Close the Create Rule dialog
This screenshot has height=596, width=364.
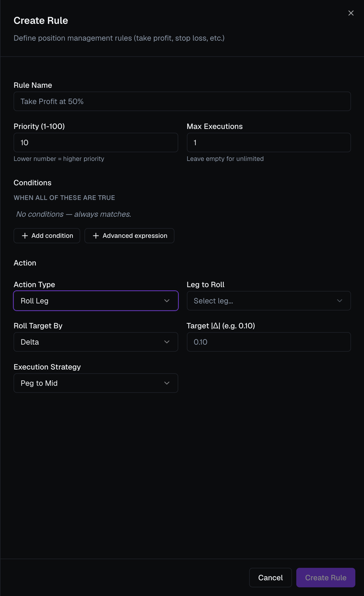(351, 13)
